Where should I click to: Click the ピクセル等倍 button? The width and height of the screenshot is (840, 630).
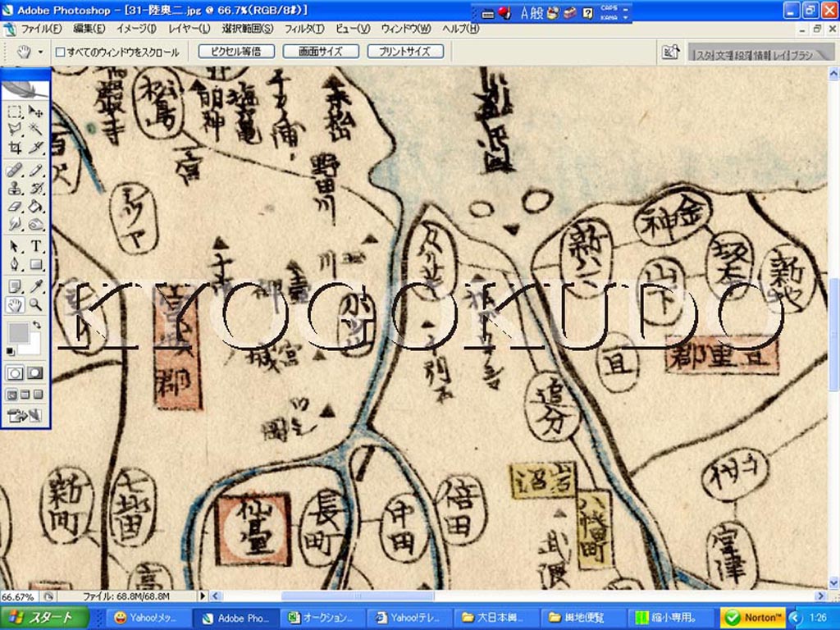(236, 52)
